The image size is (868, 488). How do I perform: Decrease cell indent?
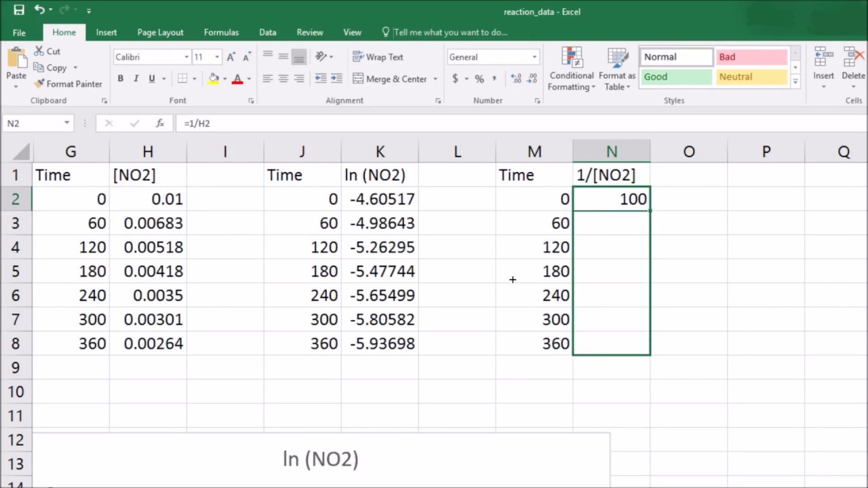point(321,79)
